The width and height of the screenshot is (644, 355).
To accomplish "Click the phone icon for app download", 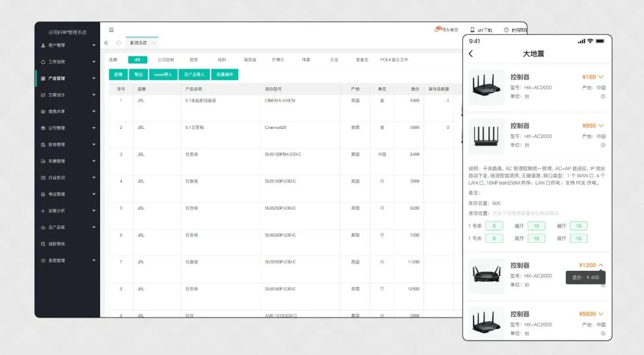I will 472,30.
